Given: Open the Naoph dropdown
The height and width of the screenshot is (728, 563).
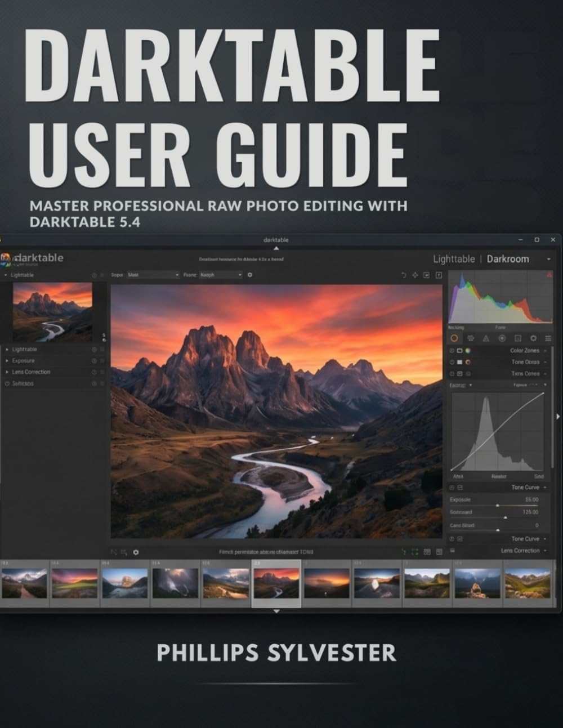Looking at the screenshot, I should point(220,275).
